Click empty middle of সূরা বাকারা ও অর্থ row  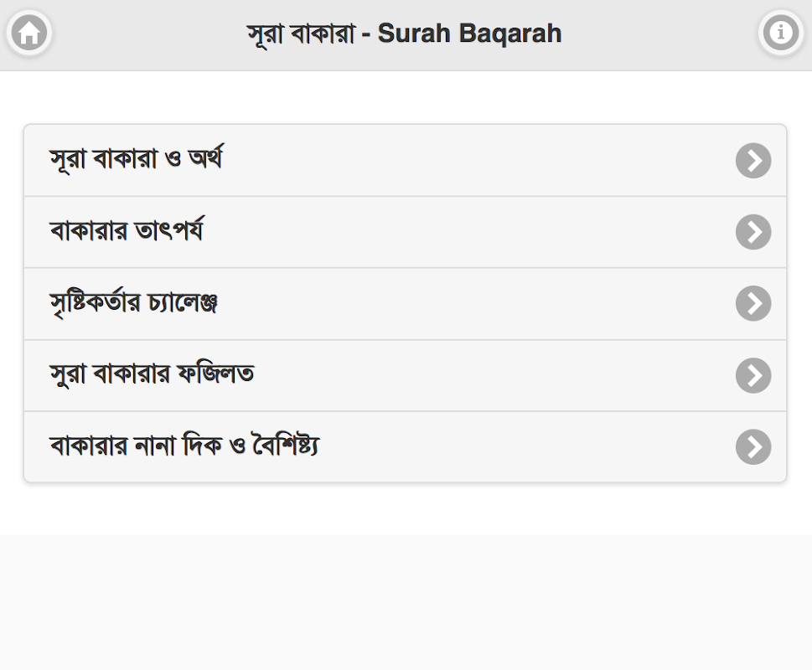(478, 161)
